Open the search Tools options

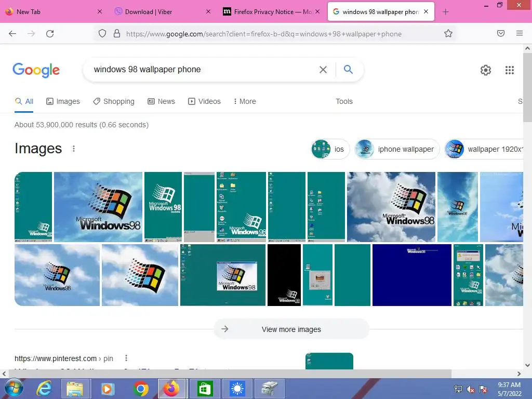click(344, 101)
